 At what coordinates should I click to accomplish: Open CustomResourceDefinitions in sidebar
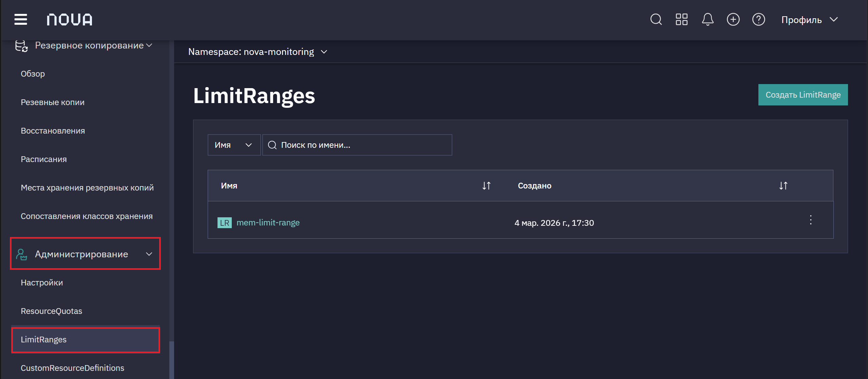pyautogui.click(x=72, y=368)
